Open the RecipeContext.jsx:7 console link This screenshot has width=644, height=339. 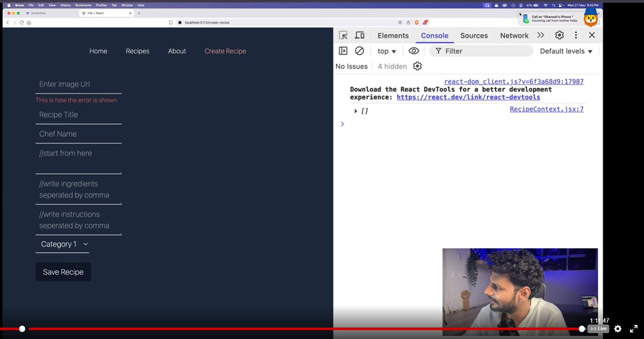546,109
